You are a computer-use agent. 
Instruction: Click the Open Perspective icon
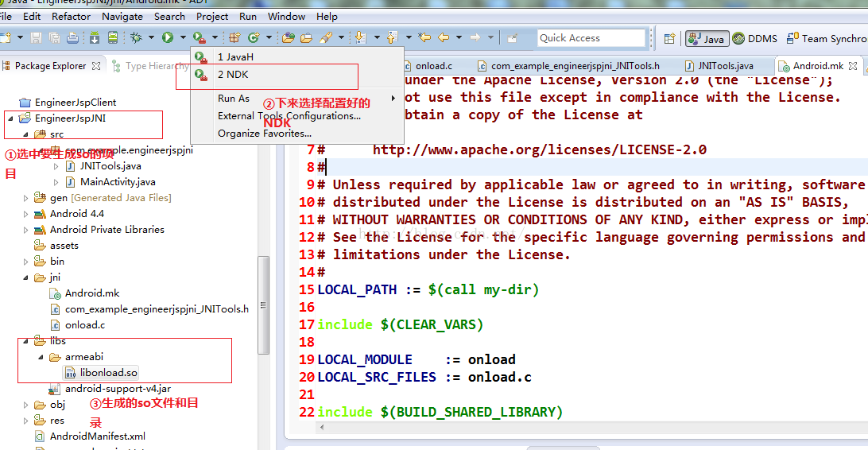[669, 38]
